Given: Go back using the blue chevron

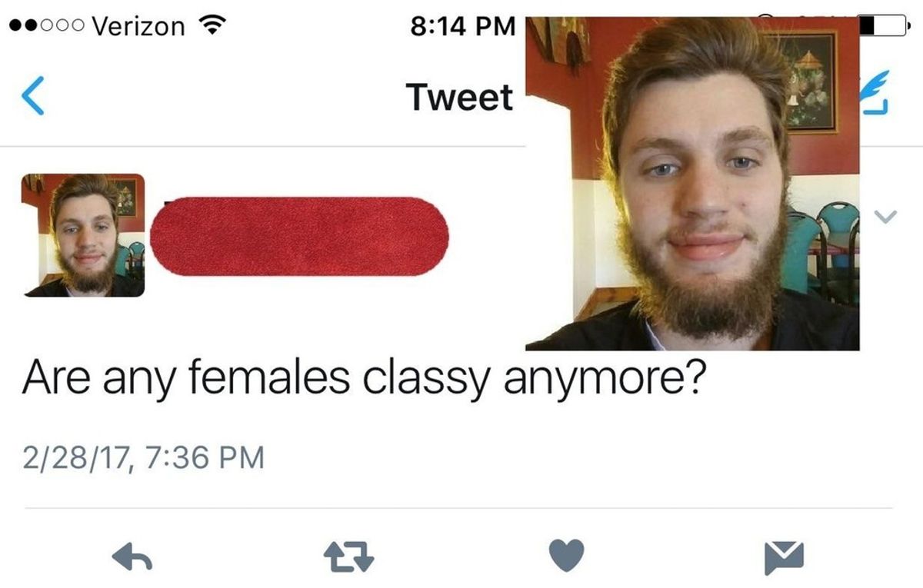Looking at the screenshot, I should pos(32,97).
